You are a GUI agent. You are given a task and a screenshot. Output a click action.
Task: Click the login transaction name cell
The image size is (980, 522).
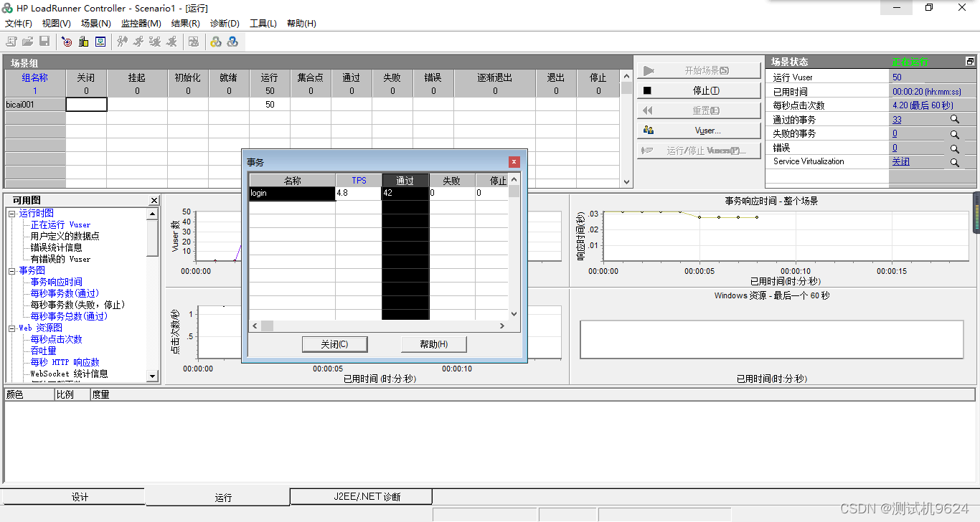click(292, 193)
